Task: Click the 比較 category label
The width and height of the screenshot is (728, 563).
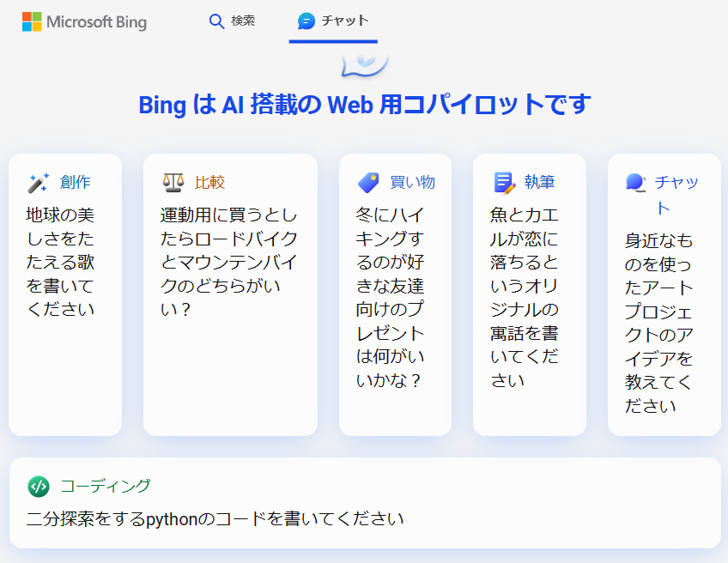Action: point(209,183)
